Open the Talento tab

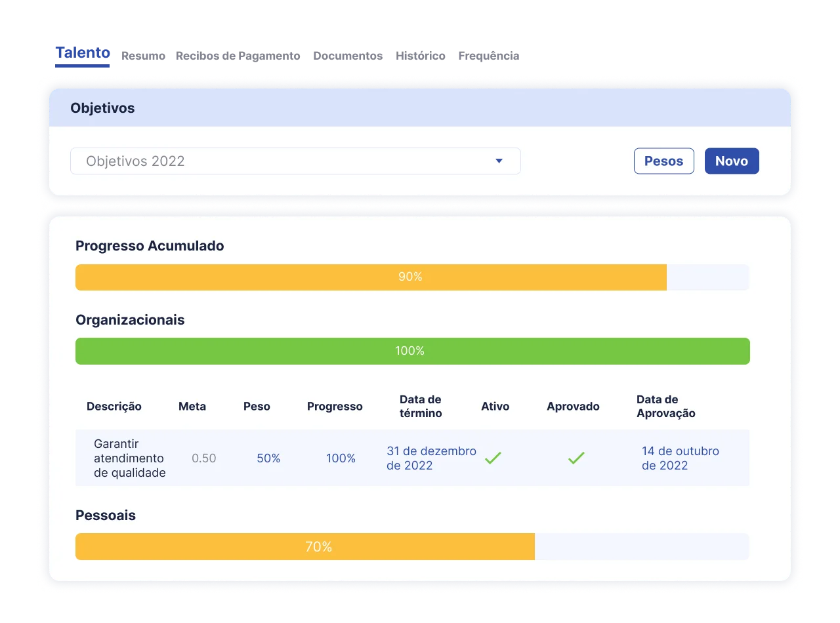[83, 53]
